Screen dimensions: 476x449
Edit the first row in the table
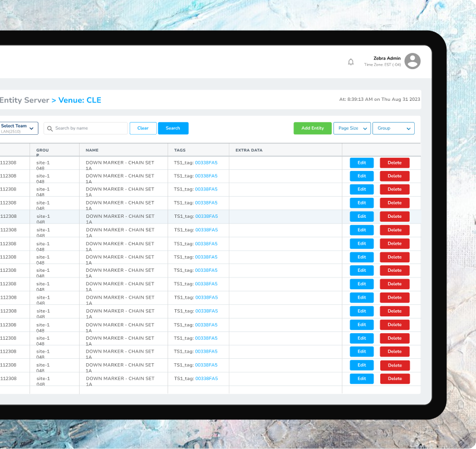(361, 163)
